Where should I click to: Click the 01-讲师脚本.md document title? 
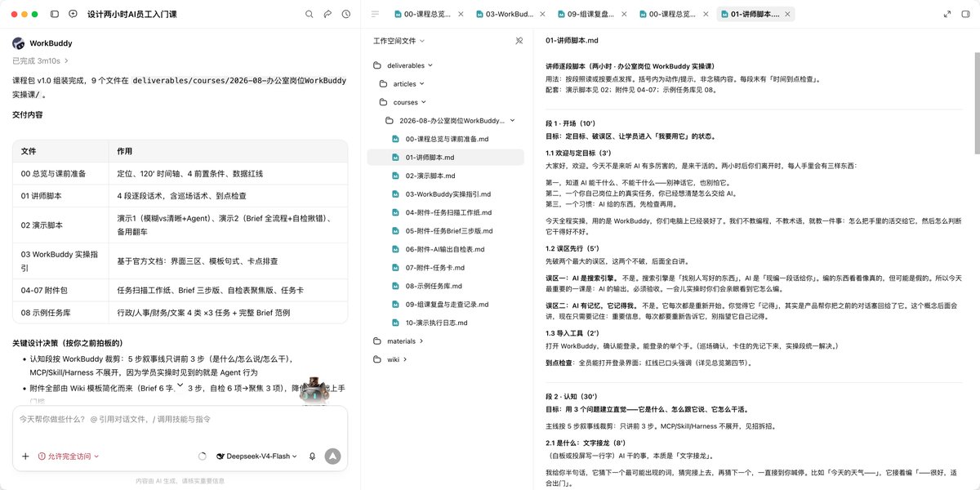pyautogui.click(x=572, y=40)
